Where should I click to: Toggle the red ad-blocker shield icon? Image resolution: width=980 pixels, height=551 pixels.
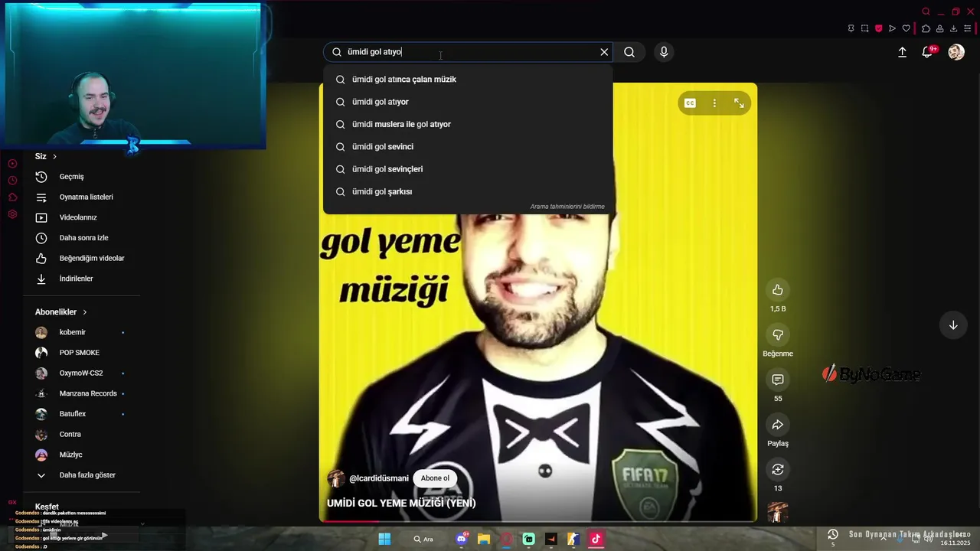tap(878, 28)
